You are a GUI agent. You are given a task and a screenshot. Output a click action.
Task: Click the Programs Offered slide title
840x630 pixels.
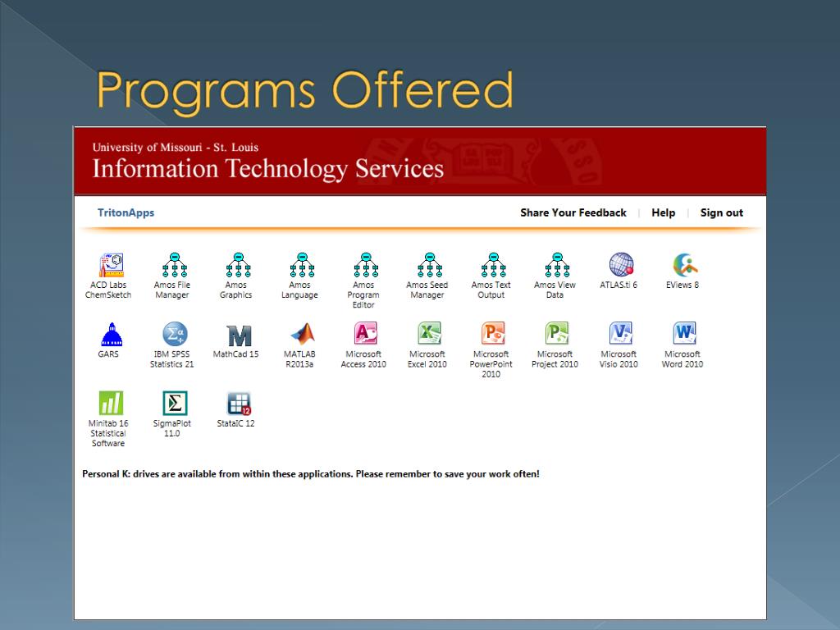(x=305, y=91)
